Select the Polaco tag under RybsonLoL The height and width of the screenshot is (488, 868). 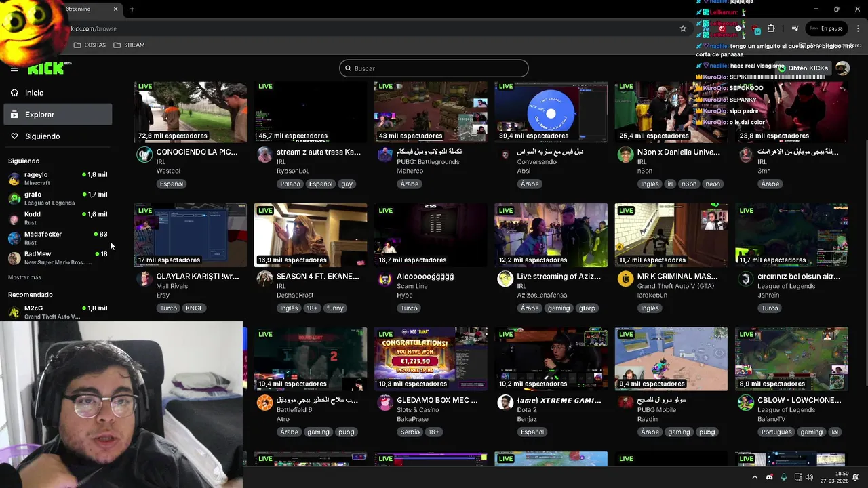290,184
